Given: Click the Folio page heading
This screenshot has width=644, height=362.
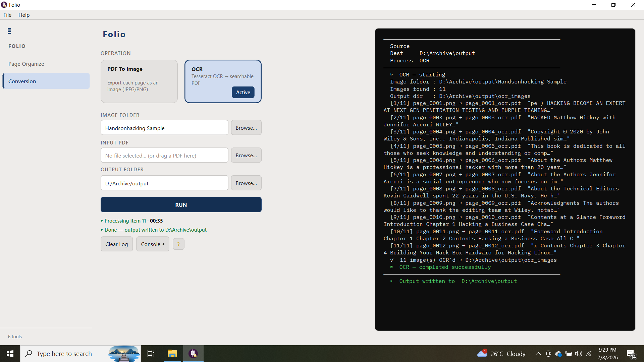Looking at the screenshot, I should point(114,34).
